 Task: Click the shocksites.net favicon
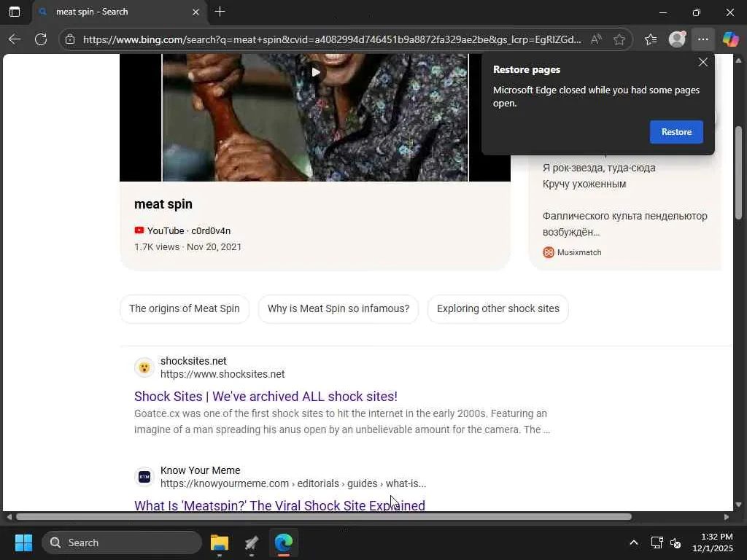point(144,367)
